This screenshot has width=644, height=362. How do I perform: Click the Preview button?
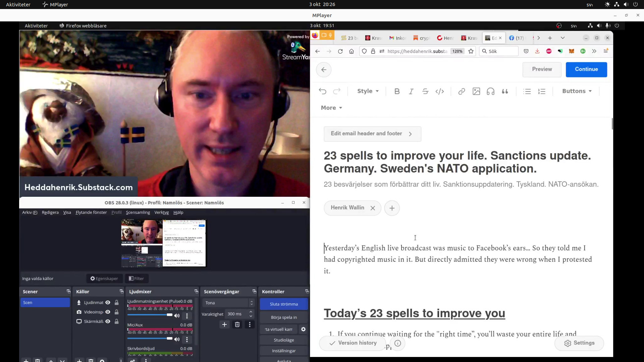click(x=542, y=69)
